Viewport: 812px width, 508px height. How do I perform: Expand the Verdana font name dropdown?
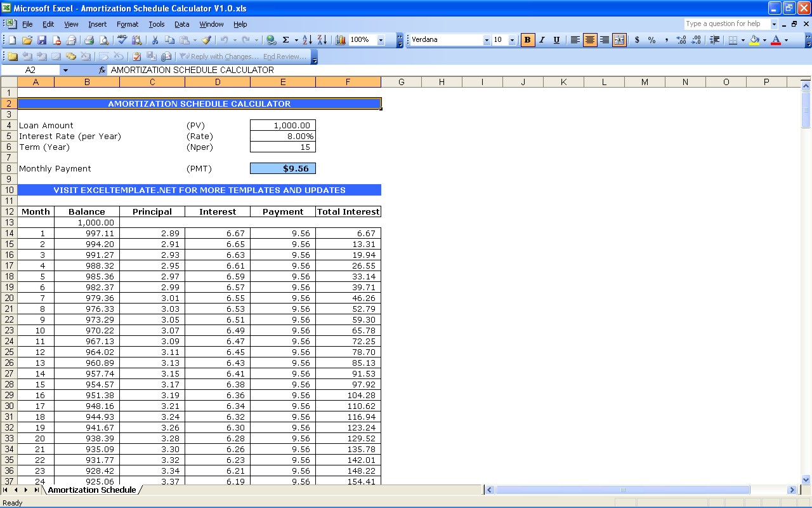(x=487, y=40)
